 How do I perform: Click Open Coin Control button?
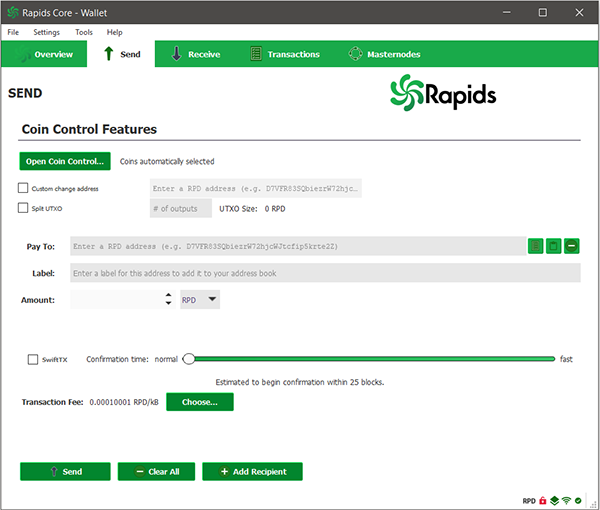click(x=65, y=161)
